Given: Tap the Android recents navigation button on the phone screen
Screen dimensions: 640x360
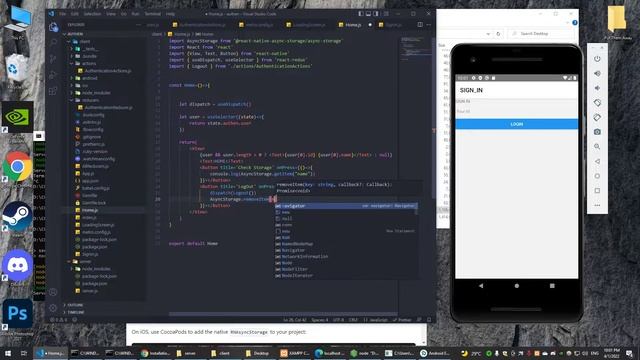Looking at the screenshot, I should 552,286.
